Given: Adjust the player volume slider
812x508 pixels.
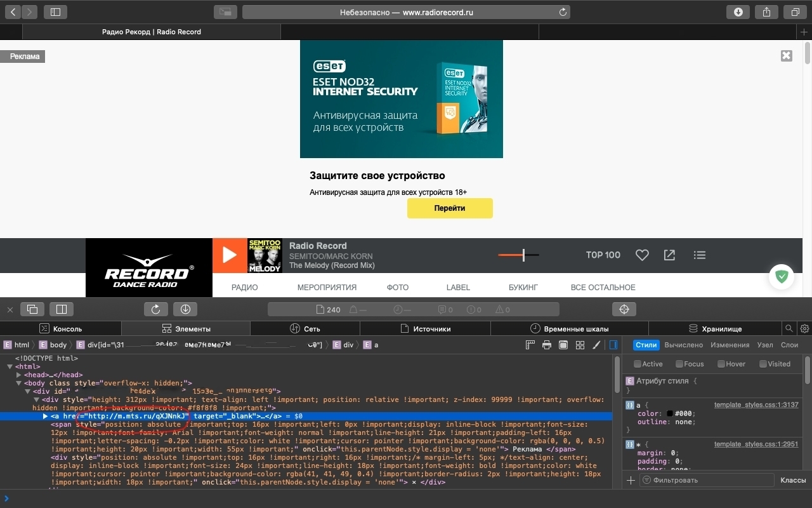Looking at the screenshot, I should (x=519, y=255).
